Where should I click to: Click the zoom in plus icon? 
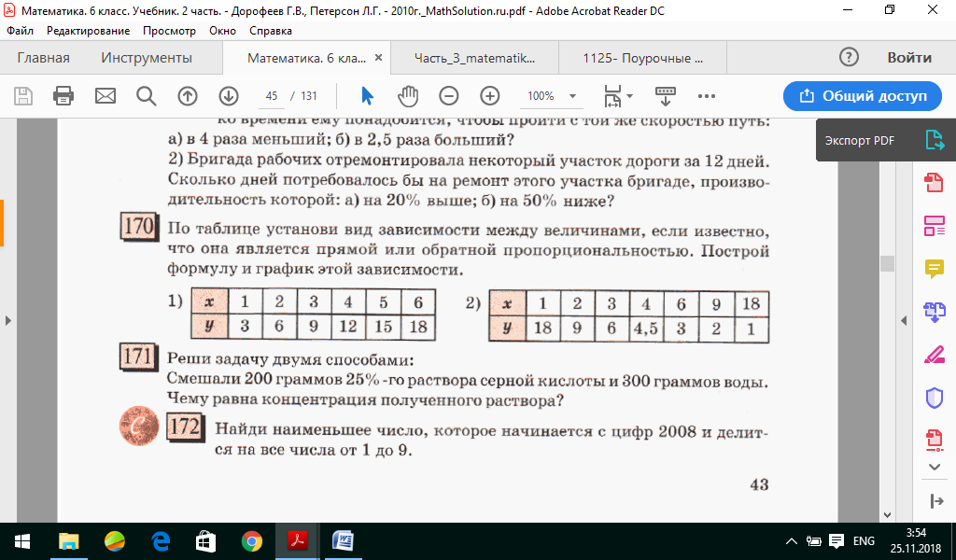[490, 96]
